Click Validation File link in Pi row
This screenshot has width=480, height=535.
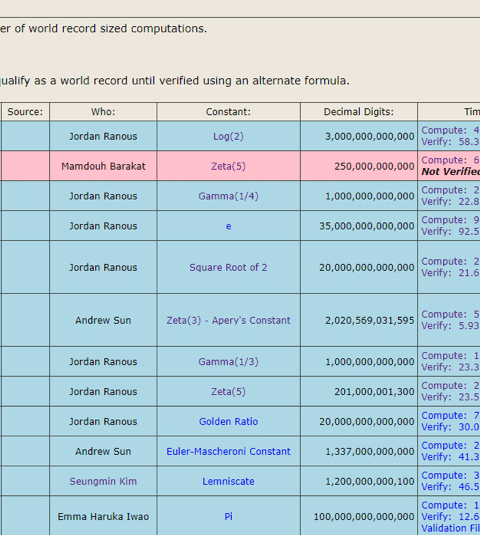[450, 528]
